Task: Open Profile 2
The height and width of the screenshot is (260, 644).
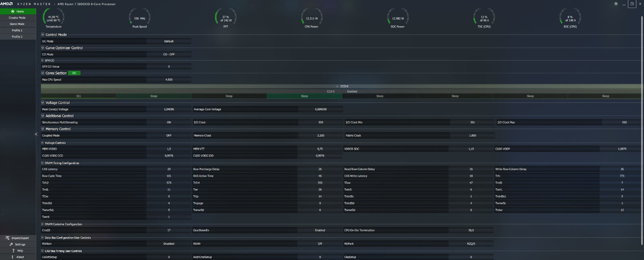Action: [x=18, y=37]
